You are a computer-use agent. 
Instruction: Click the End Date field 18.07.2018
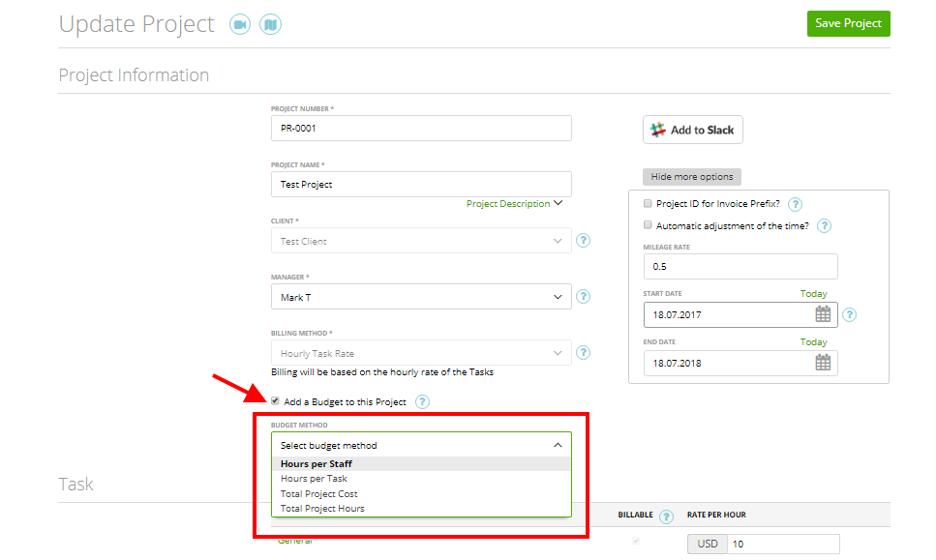[740, 363]
